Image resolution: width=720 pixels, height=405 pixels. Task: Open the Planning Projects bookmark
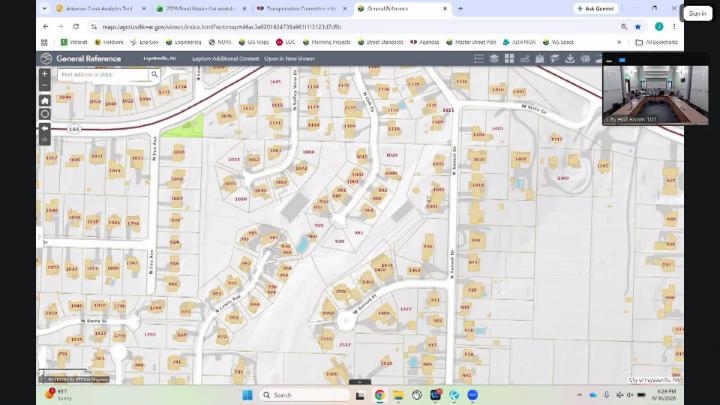click(x=326, y=42)
